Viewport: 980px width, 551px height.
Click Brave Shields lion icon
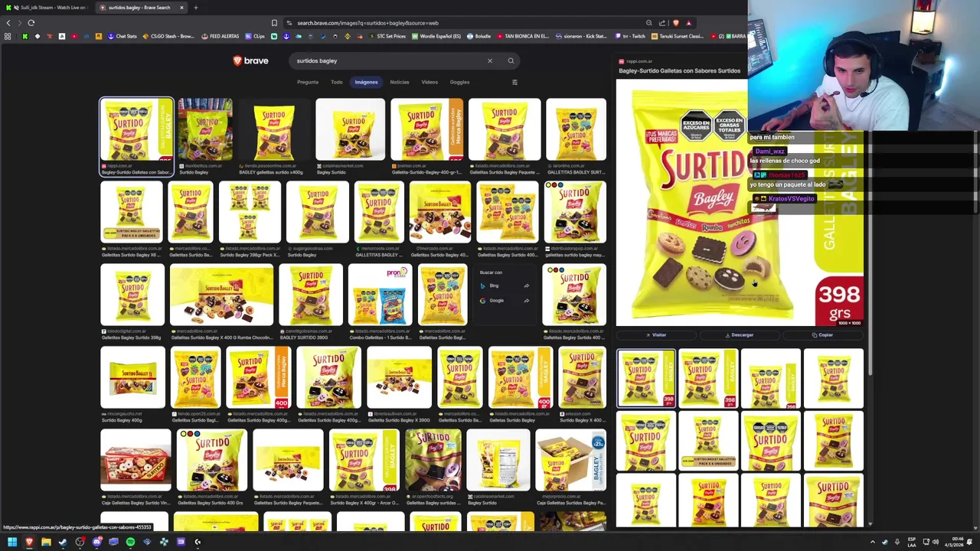pos(675,23)
